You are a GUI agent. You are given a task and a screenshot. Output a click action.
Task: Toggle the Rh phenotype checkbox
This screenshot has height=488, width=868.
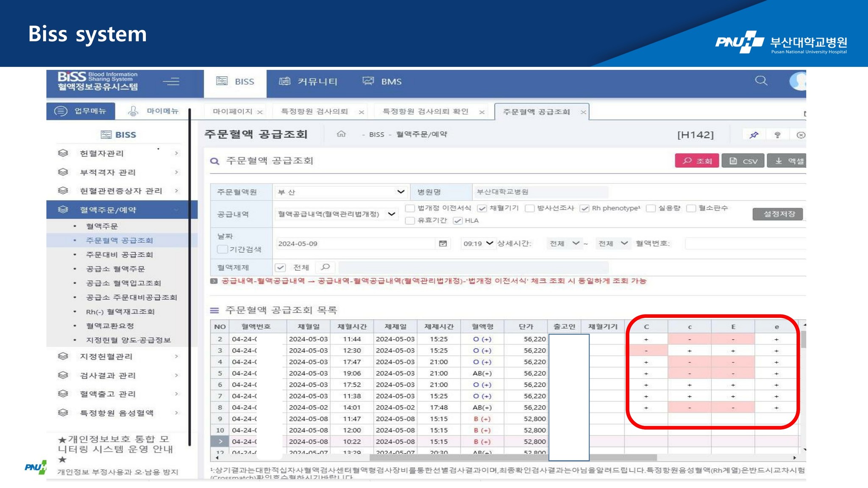(584, 208)
